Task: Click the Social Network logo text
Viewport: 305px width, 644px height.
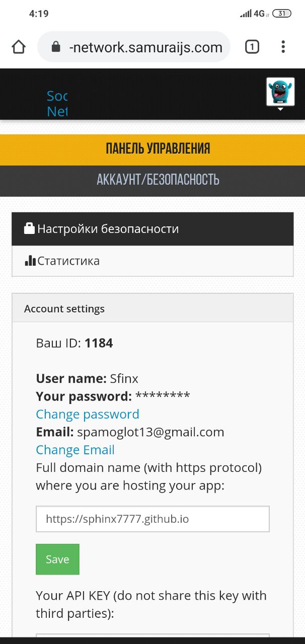Action: tap(57, 103)
